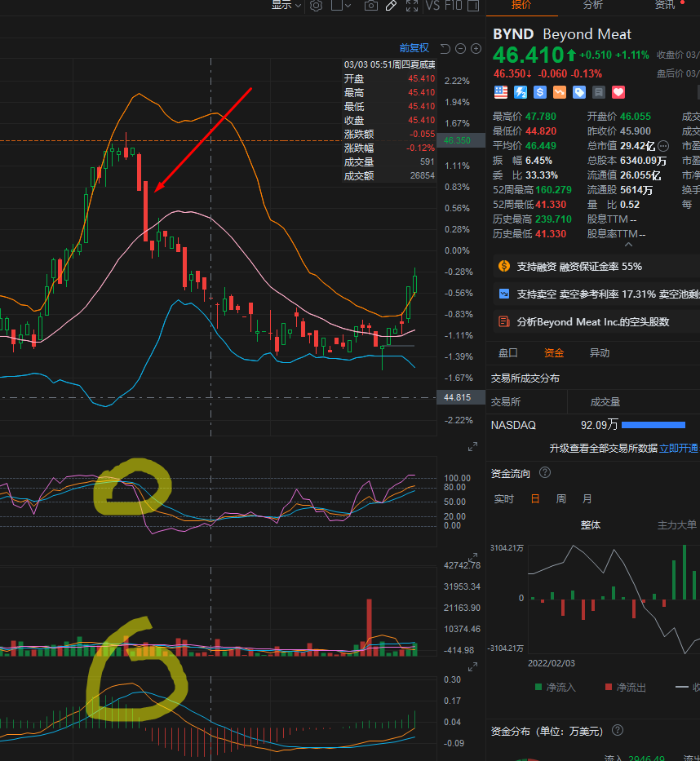Expand the KDJ indicator panel
Screen dimensions: 700x761
point(472,447)
